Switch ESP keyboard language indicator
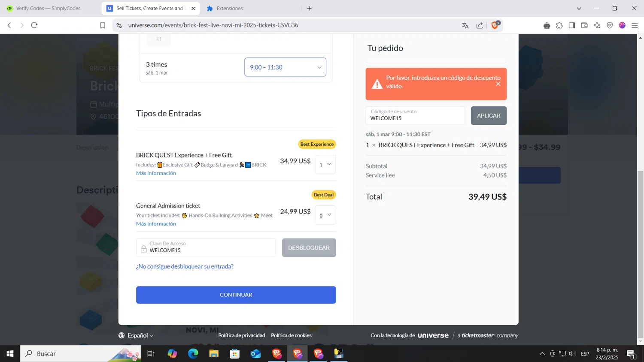Screen dimensions: 644x362 tap(585, 353)
